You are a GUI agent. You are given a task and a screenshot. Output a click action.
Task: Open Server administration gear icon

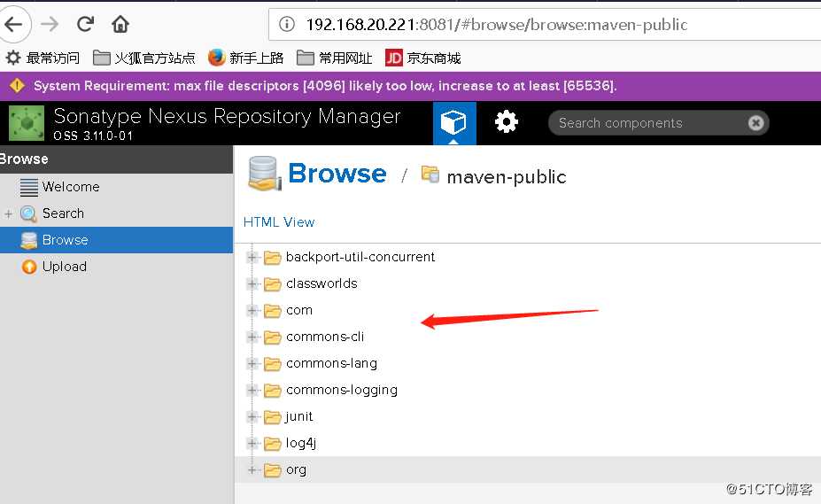point(507,122)
